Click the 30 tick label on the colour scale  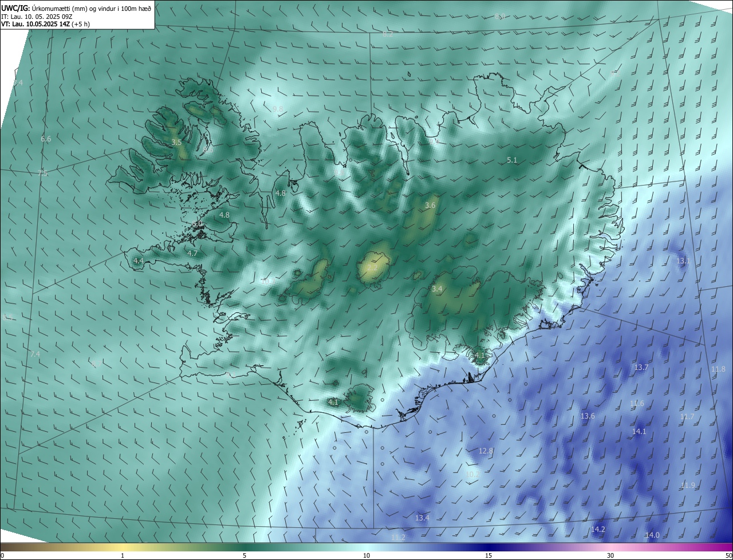point(610,555)
